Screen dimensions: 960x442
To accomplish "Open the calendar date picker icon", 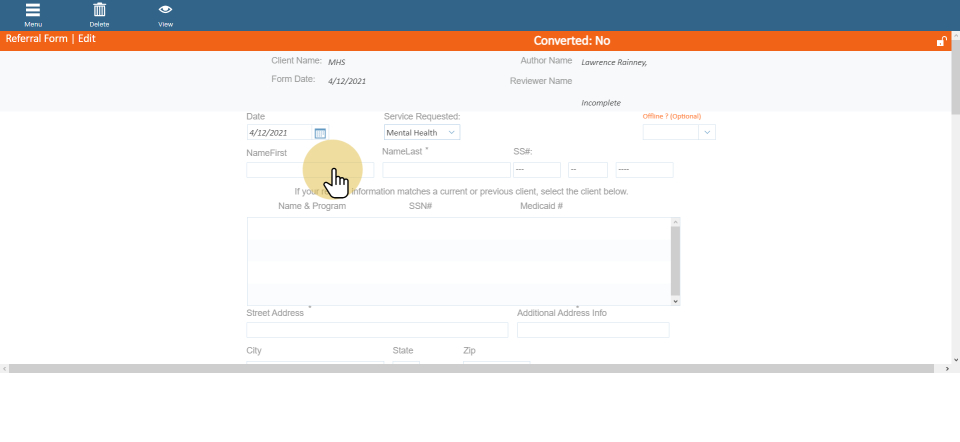I will tap(320, 133).
